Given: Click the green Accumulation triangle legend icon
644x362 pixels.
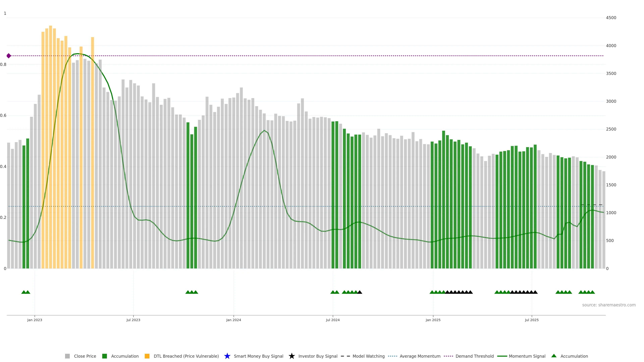Looking at the screenshot, I should 554,356.
